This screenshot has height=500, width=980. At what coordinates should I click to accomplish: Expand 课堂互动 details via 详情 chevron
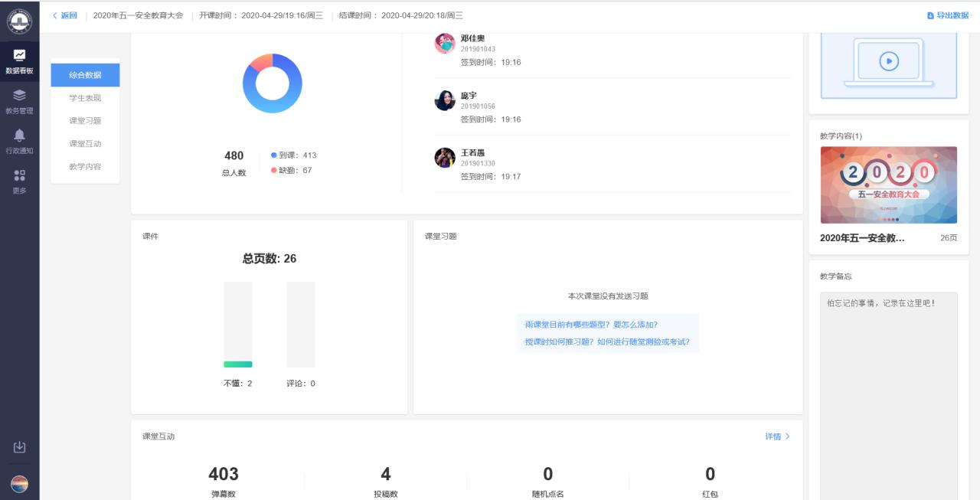(777, 436)
